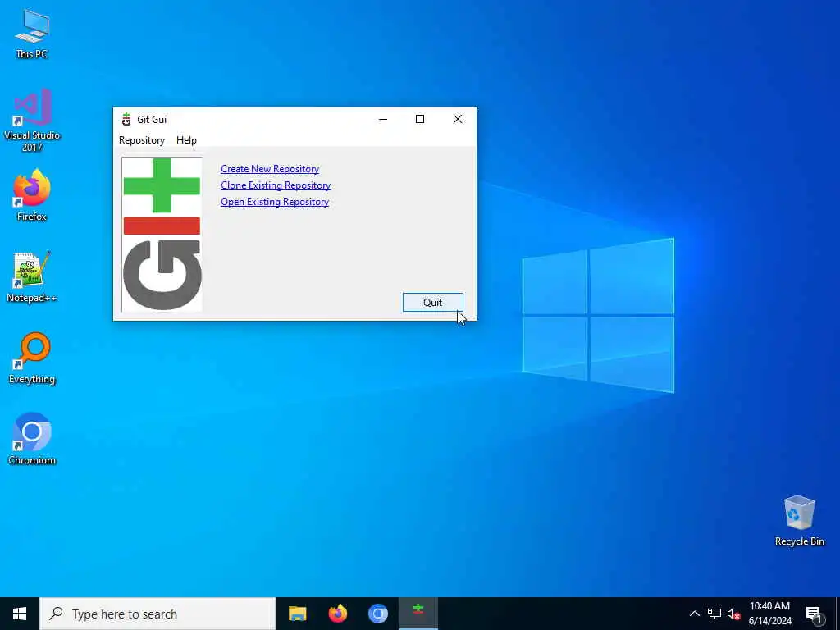Open the Windows Start menu
The height and width of the screenshot is (630, 840).
coord(20,614)
